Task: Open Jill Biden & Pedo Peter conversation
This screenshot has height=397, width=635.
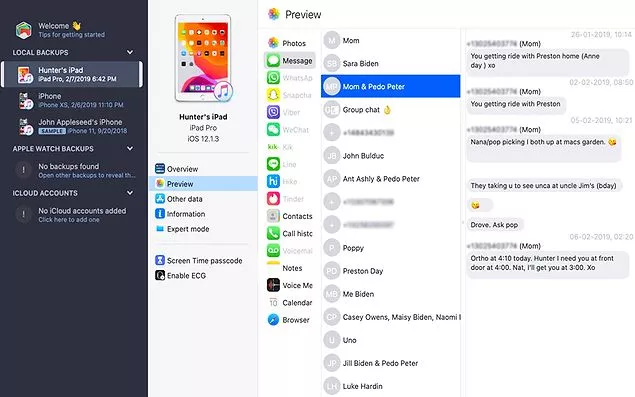Action: pyautogui.click(x=391, y=363)
